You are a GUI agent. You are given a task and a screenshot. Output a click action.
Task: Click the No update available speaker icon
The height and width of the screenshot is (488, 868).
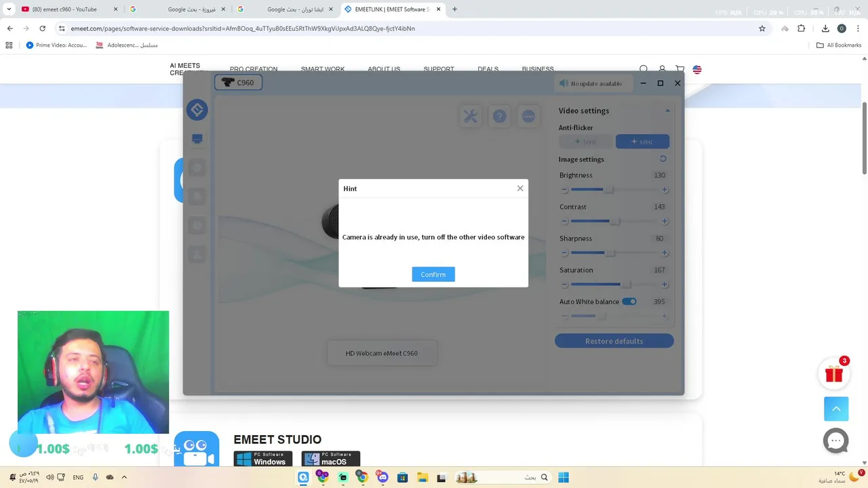564,83
